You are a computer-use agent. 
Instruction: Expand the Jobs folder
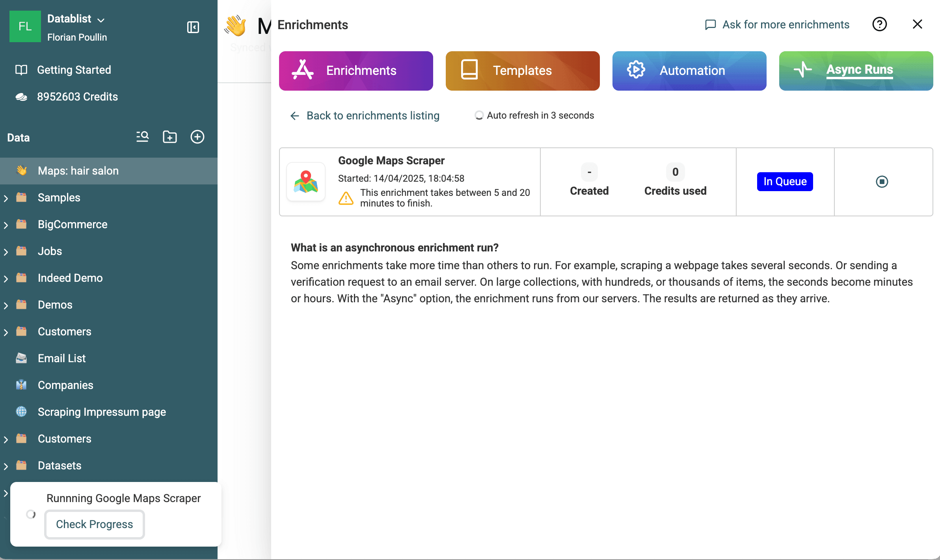tap(6, 252)
